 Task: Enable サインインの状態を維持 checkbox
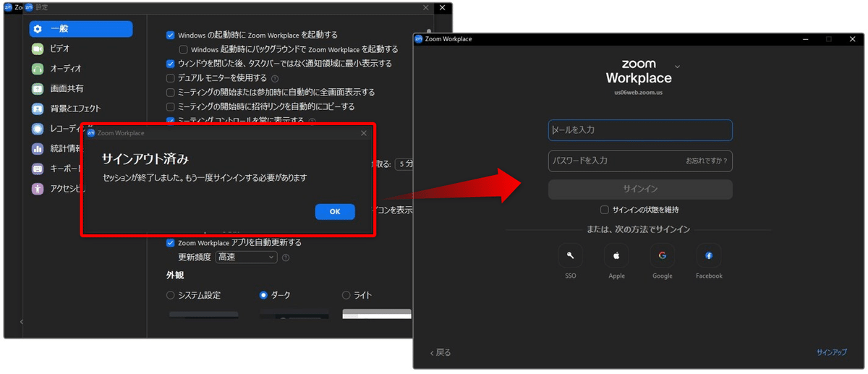(x=605, y=210)
